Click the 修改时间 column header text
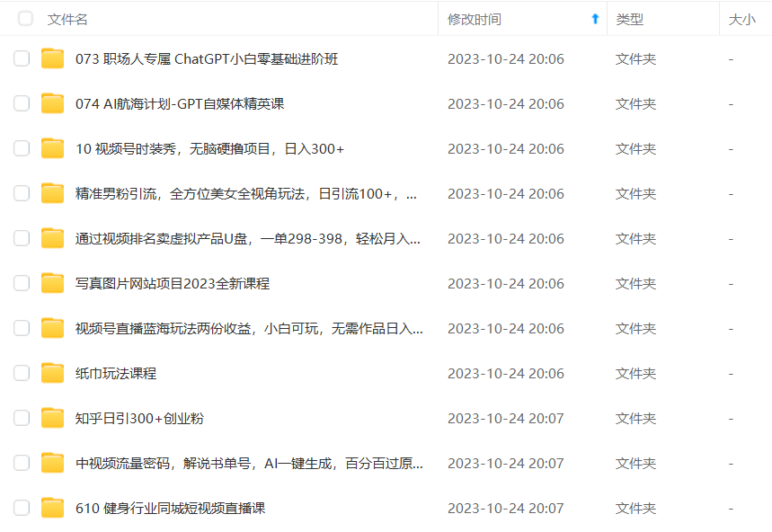 475,19
